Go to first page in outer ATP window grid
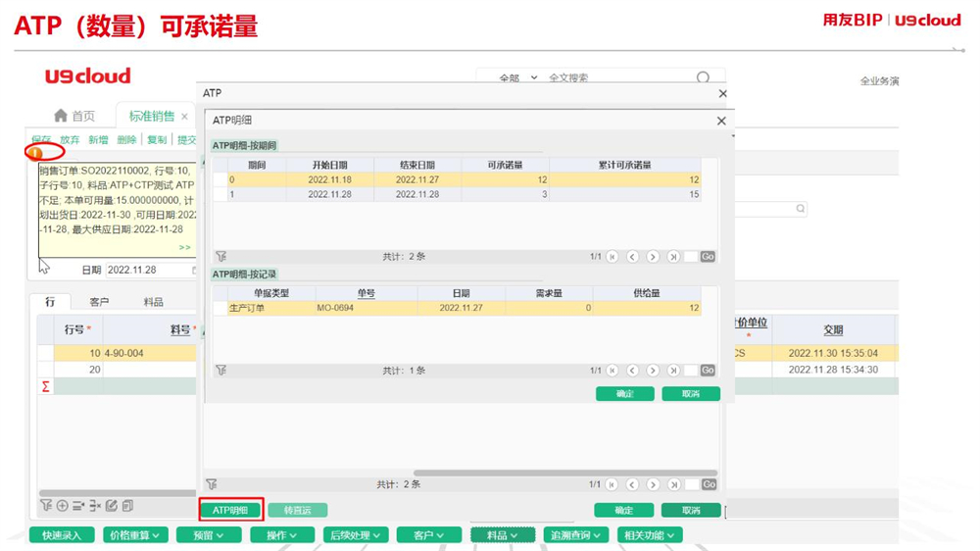The width and height of the screenshot is (980, 551). tap(612, 484)
